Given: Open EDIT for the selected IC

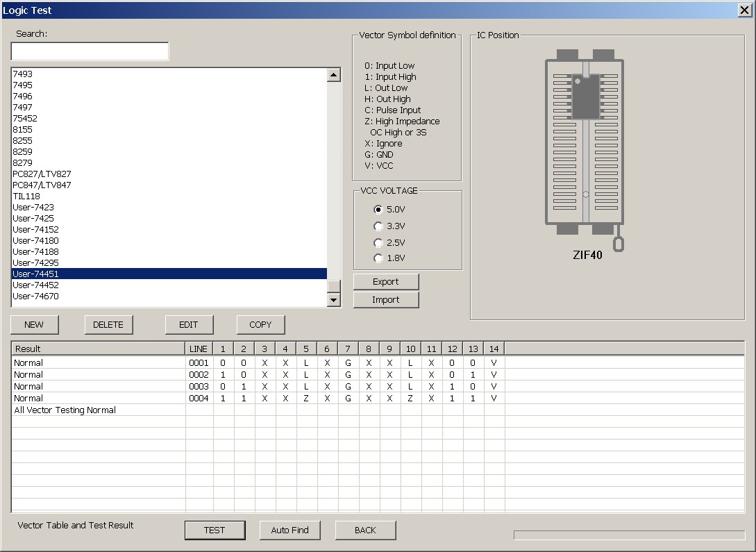Looking at the screenshot, I should pyautogui.click(x=189, y=324).
